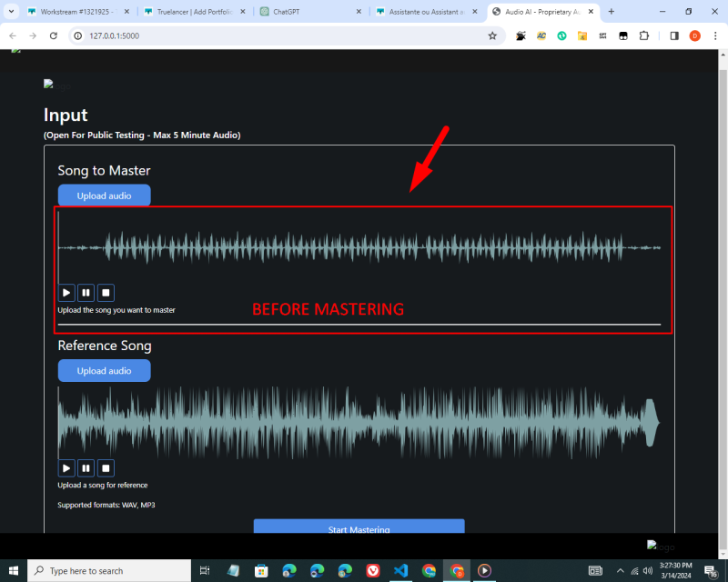The height and width of the screenshot is (582, 728).
Task: Open Task View on the taskbar
Action: [205, 570]
